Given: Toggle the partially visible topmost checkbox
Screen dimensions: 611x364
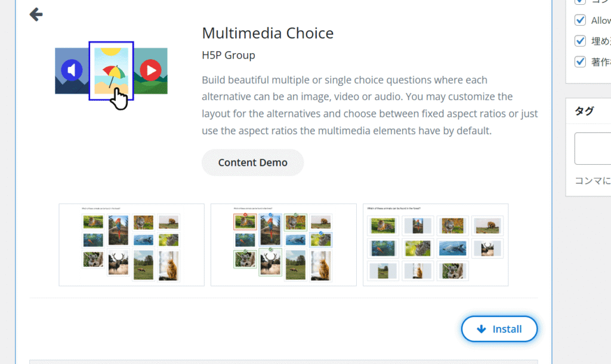Looking at the screenshot, I should click(x=580, y=2).
